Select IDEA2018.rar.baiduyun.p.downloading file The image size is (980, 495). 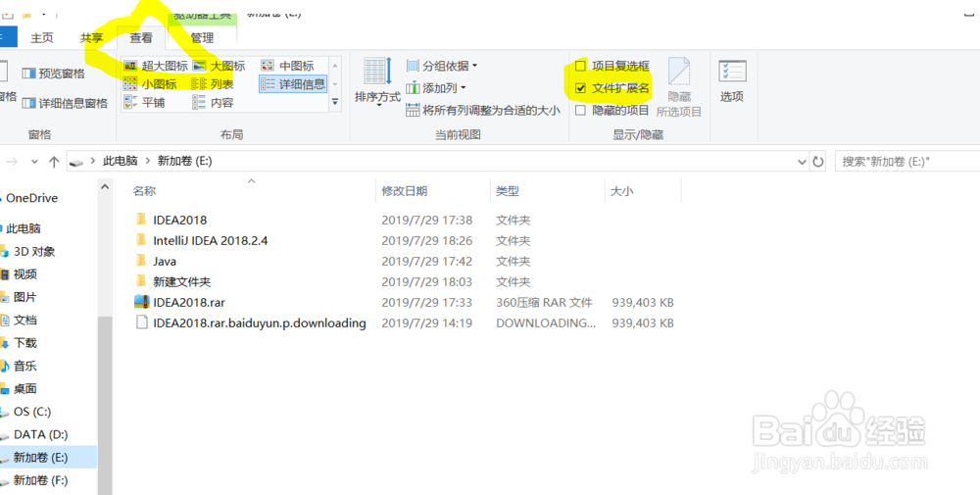point(260,323)
